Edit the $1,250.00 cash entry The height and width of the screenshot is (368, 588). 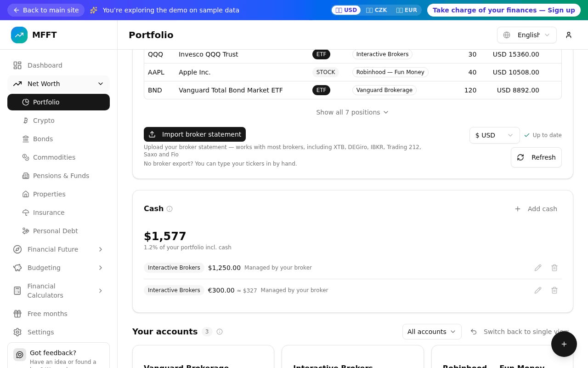(x=538, y=268)
